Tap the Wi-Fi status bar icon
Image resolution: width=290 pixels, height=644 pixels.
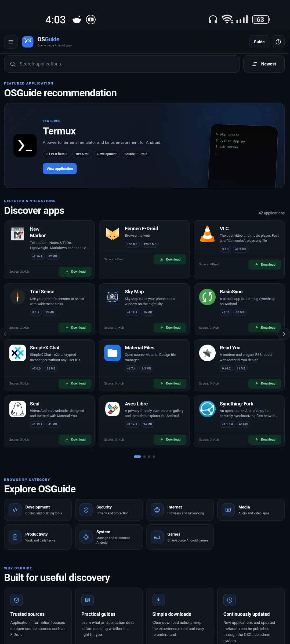pyautogui.click(x=227, y=19)
